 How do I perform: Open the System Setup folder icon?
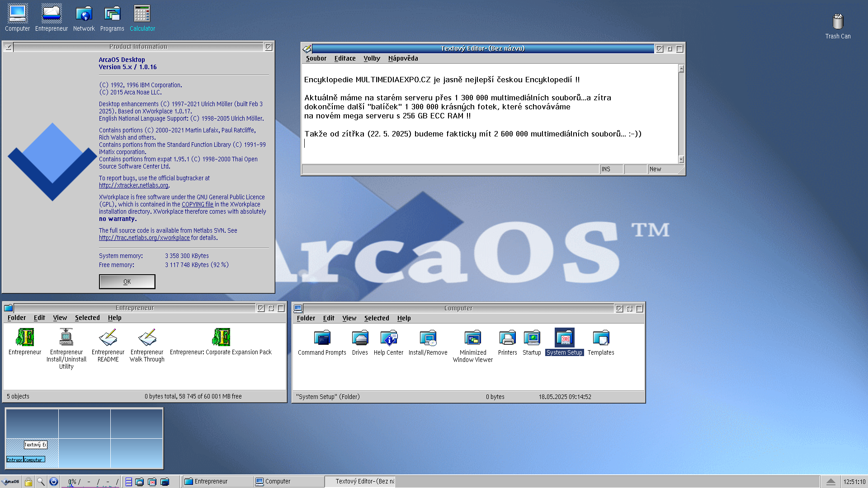click(x=564, y=338)
